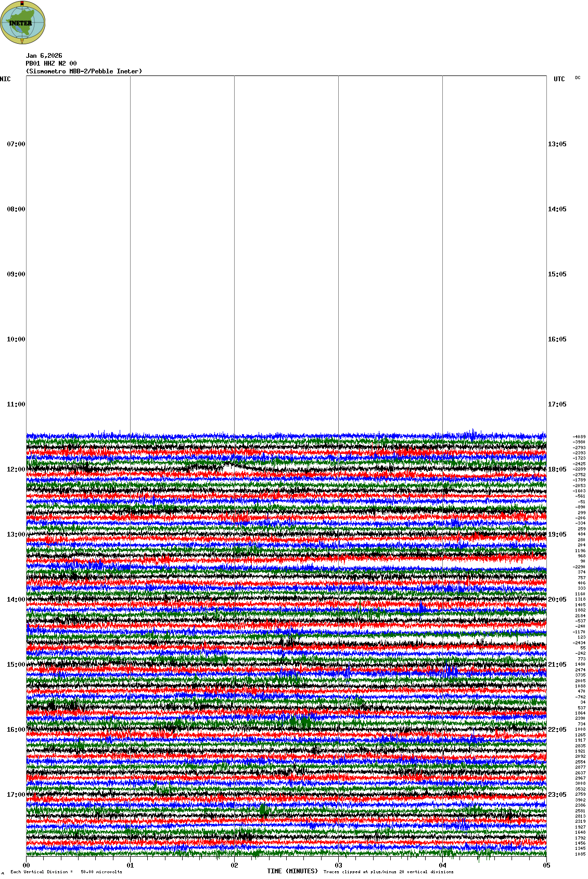Click the Traces clipped footer note
This screenshot has height=879, width=588.
pyautogui.click(x=388, y=872)
